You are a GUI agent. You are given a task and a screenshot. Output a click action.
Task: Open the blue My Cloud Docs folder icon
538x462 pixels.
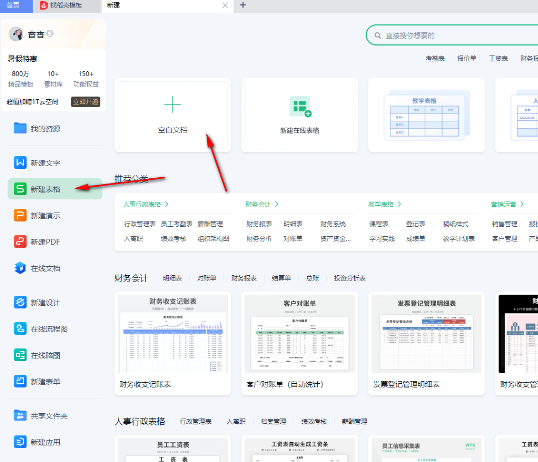(x=20, y=128)
